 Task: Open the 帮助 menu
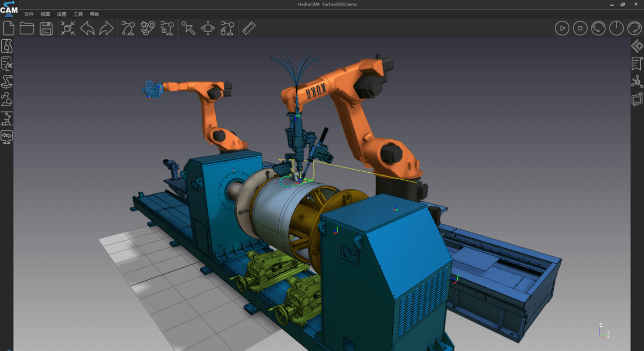click(94, 14)
